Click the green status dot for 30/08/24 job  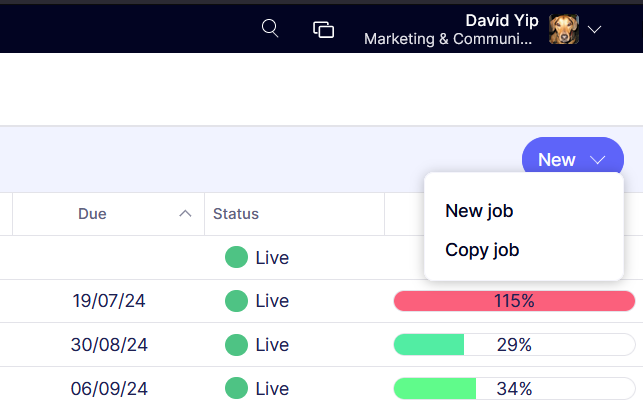(236, 345)
